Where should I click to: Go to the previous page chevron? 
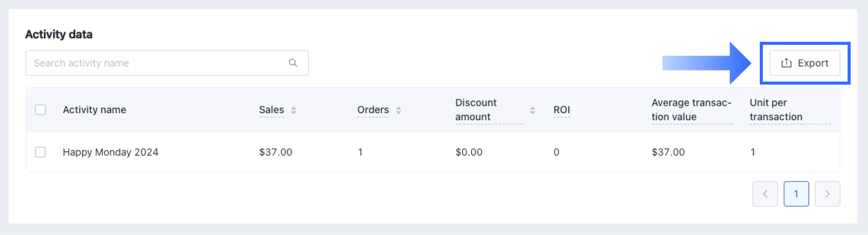[765, 194]
